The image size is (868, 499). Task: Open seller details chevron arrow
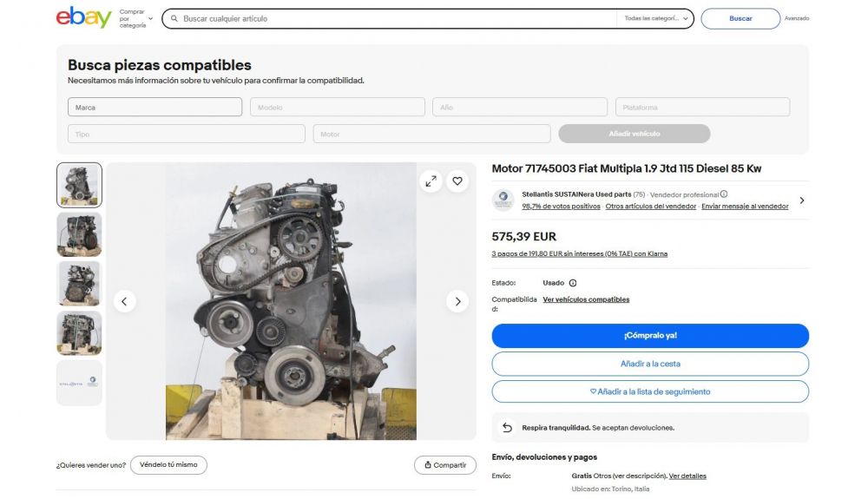click(801, 200)
